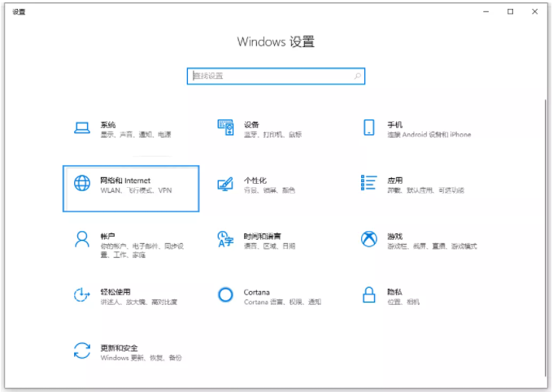Click the 'Windows 设置' heading
Viewport: 553px width, 392px height.
click(276, 41)
